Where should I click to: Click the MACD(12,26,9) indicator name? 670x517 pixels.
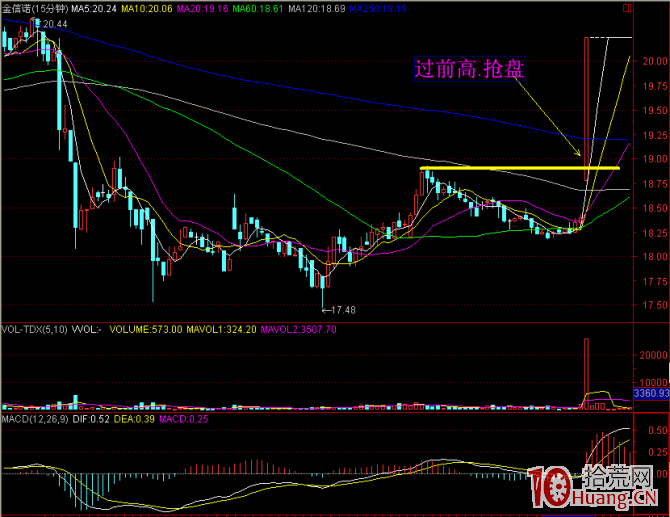tap(35, 419)
